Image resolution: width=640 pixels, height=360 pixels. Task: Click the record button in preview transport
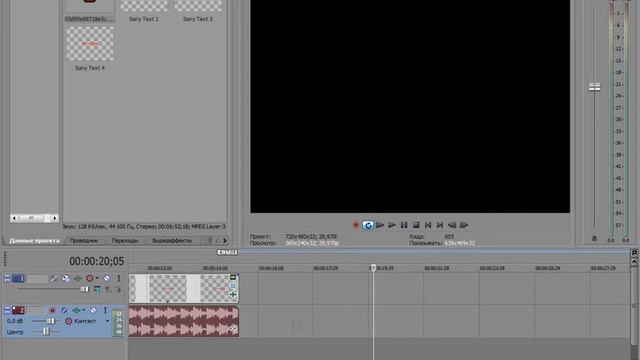point(356,225)
